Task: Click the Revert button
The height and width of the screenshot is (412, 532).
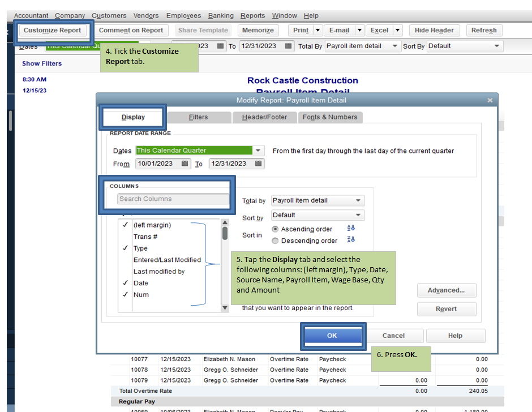Action: (446, 309)
